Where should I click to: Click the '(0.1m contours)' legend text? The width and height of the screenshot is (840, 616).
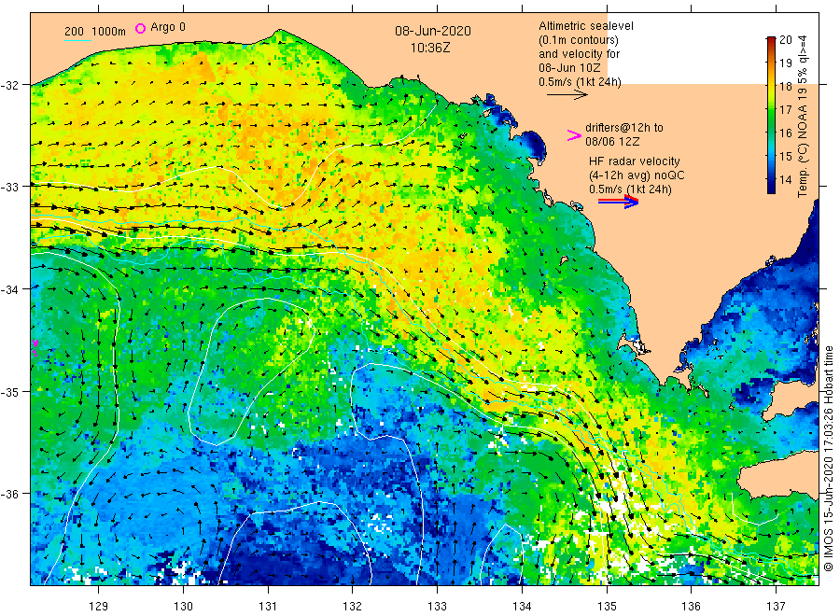(x=579, y=40)
